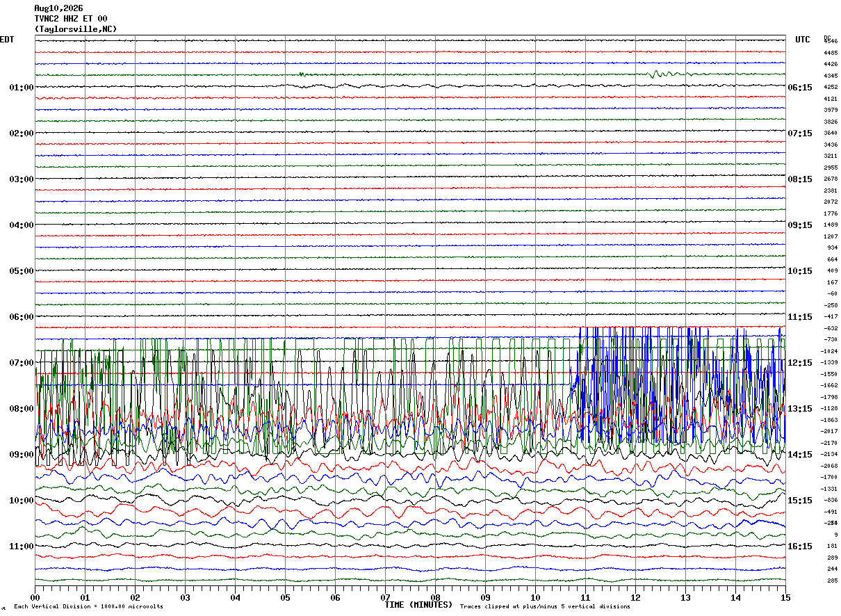Click the 06:15 UTC time label

pyautogui.click(x=800, y=88)
